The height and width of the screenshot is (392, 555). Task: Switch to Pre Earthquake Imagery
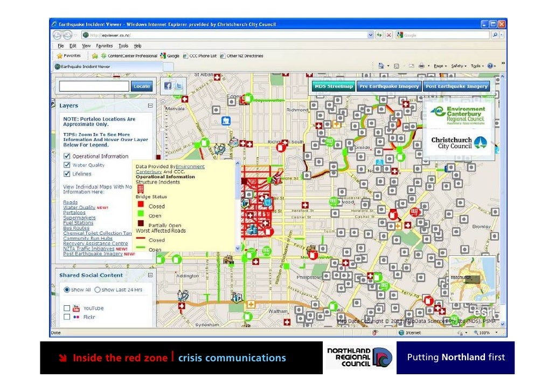pyautogui.click(x=389, y=86)
